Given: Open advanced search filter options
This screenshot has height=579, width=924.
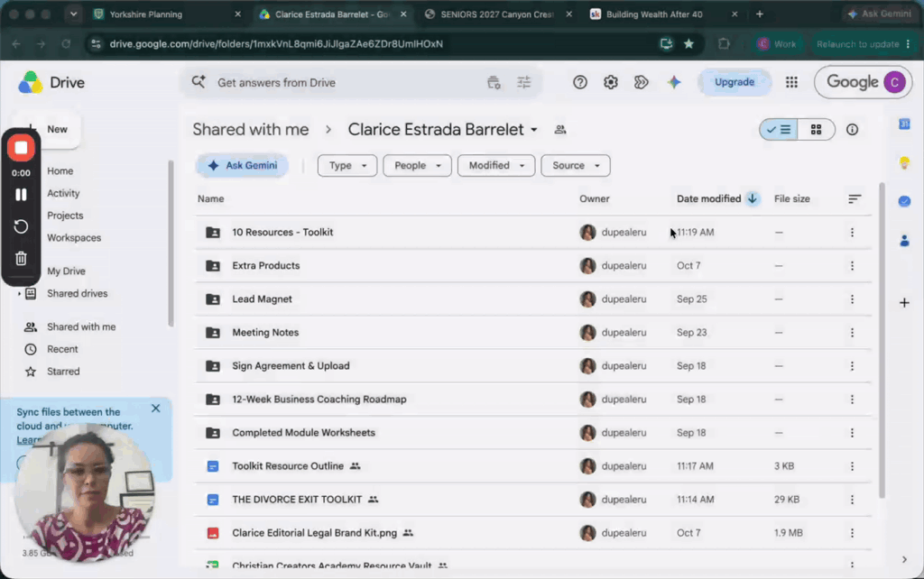Looking at the screenshot, I should click(524, 82).
